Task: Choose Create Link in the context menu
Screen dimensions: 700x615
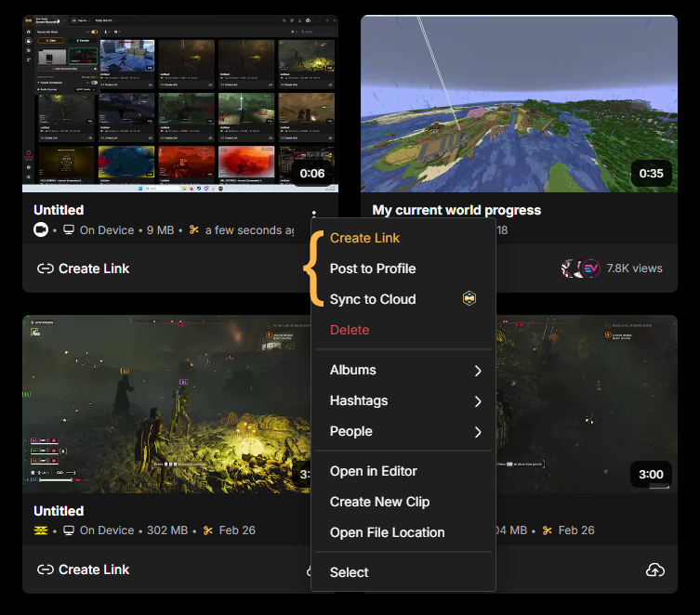Action: coord(403,238)
